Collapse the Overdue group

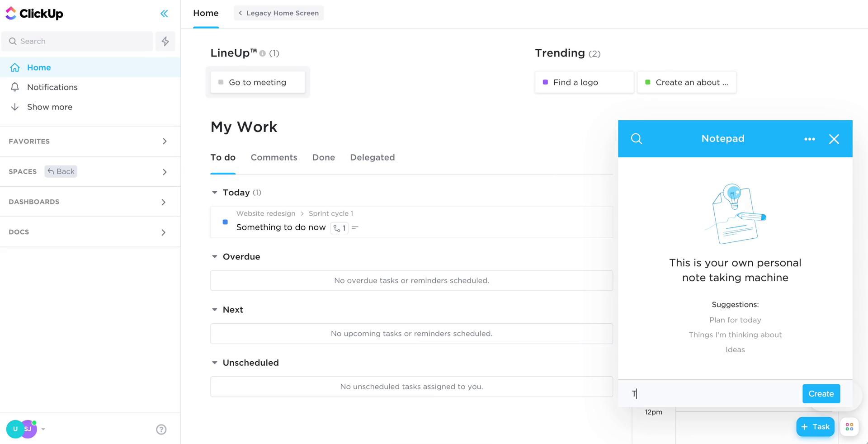click(215, 257)
